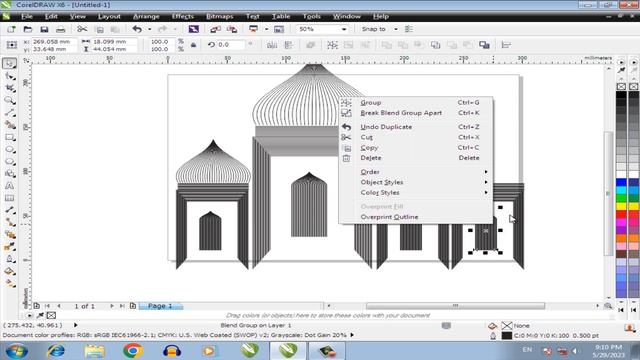Expand the cursor coordinates arrow in status bar
640x360 pixels.
click(76, 325)
